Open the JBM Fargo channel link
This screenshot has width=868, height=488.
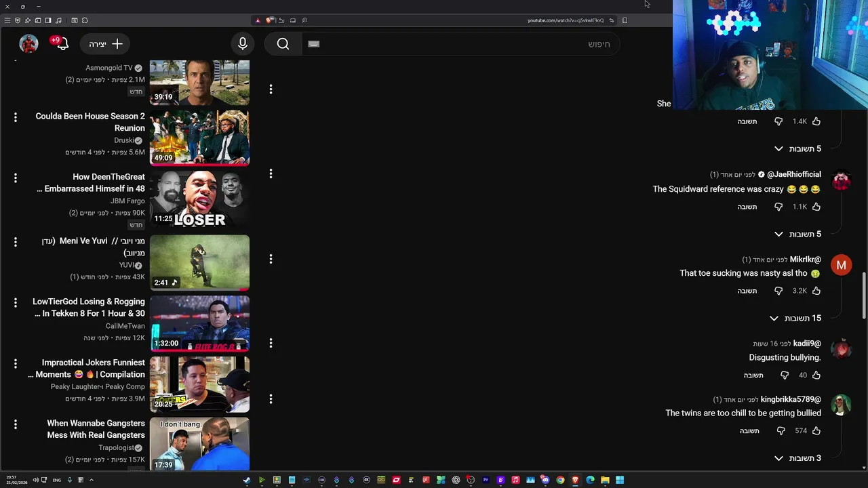[x=127, y=201]
